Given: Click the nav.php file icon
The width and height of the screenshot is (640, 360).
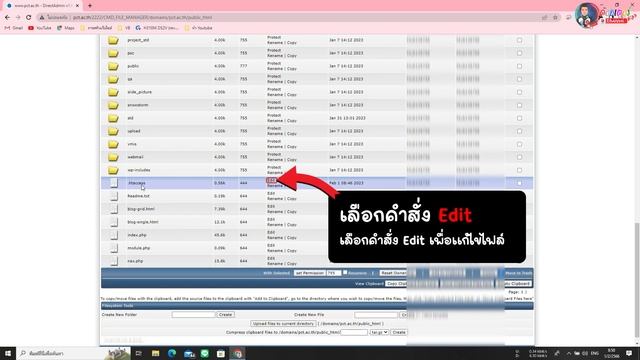Looking at the screenshot, I should tap(114, 261).
